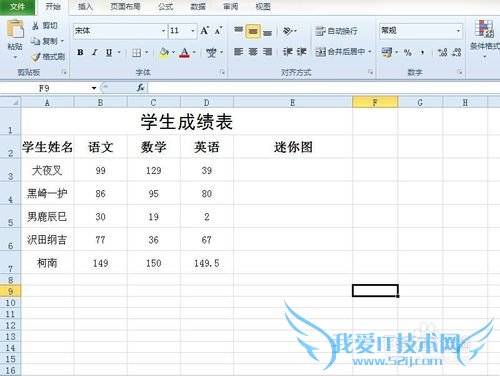Switch to the 页面布局 tab

point(125,7)
